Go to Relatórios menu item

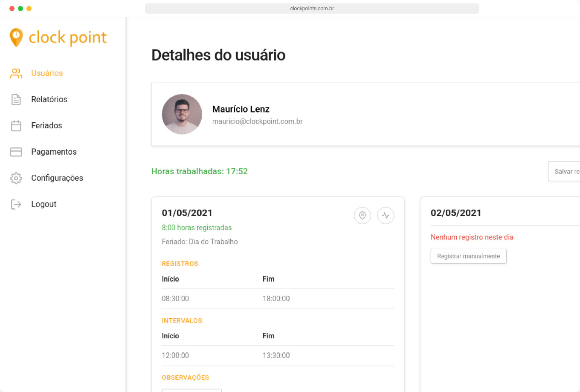coord(49,100)
